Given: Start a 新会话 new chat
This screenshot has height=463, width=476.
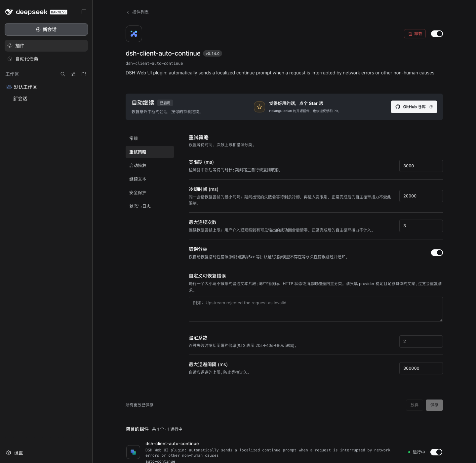Looking at the screenshot, I should pyautogui.click(x=46, y=29).
